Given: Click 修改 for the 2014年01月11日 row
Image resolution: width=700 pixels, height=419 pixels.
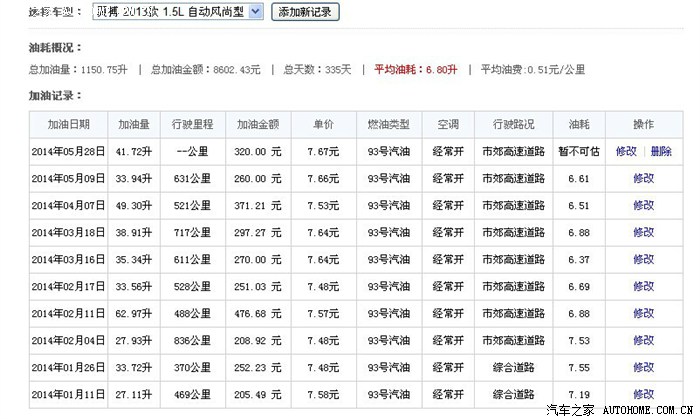Looking at the screenshot, I should pyautogui.click(x=643, y=394).
